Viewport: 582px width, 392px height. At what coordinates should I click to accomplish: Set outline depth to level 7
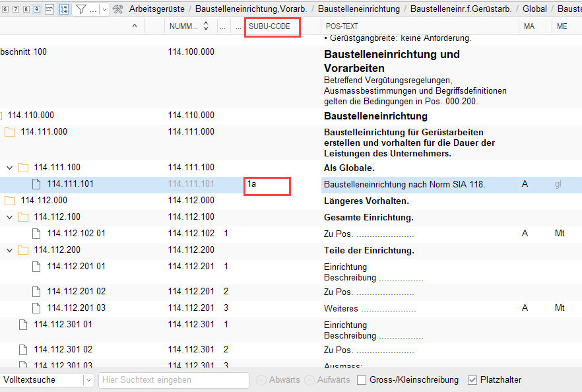[x=16, y=9]
